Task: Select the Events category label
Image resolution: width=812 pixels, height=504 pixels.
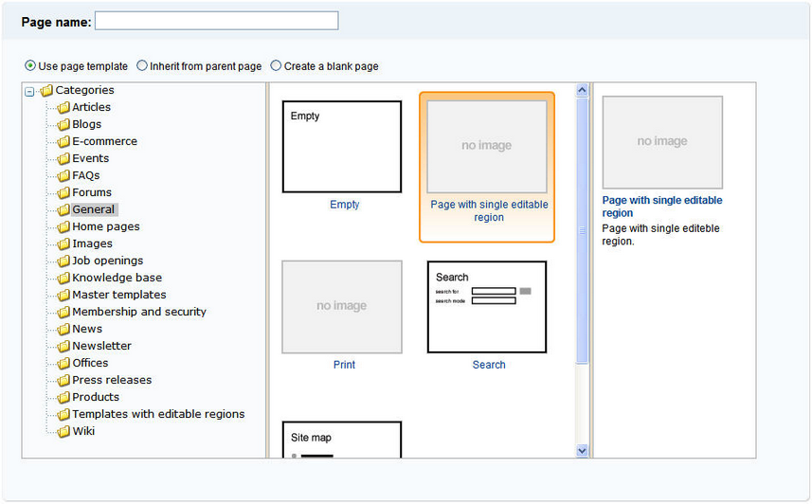Action: tap(91, 158)
